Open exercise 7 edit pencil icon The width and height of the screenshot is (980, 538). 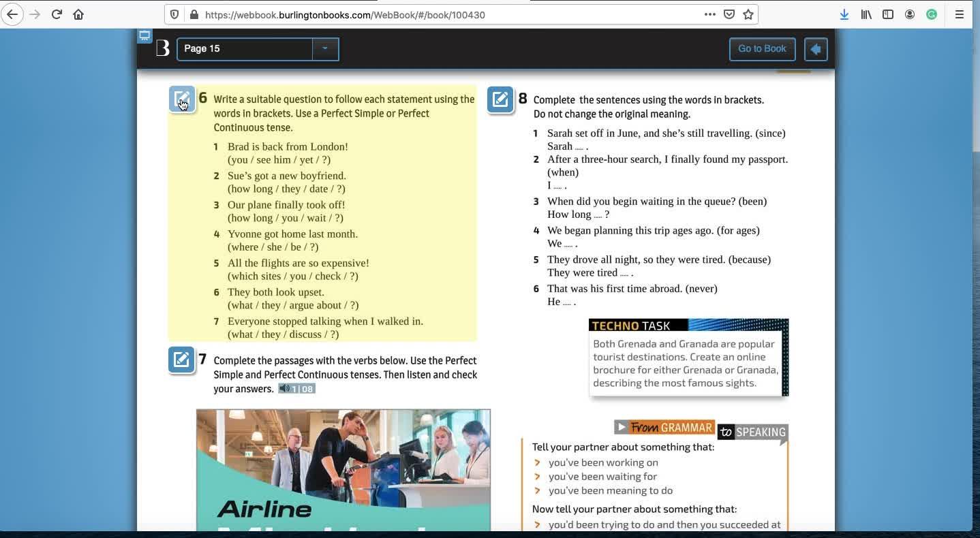click(x=181, y=360)
